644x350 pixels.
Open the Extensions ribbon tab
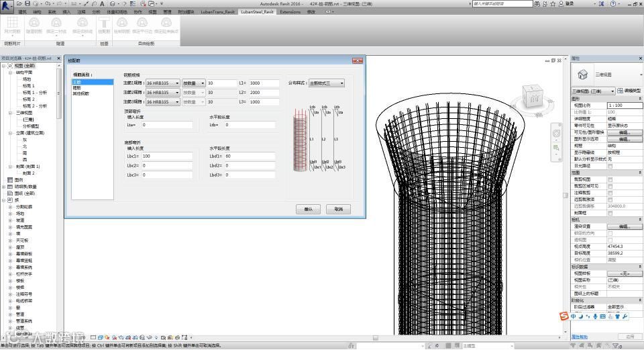tap(290, 12)
